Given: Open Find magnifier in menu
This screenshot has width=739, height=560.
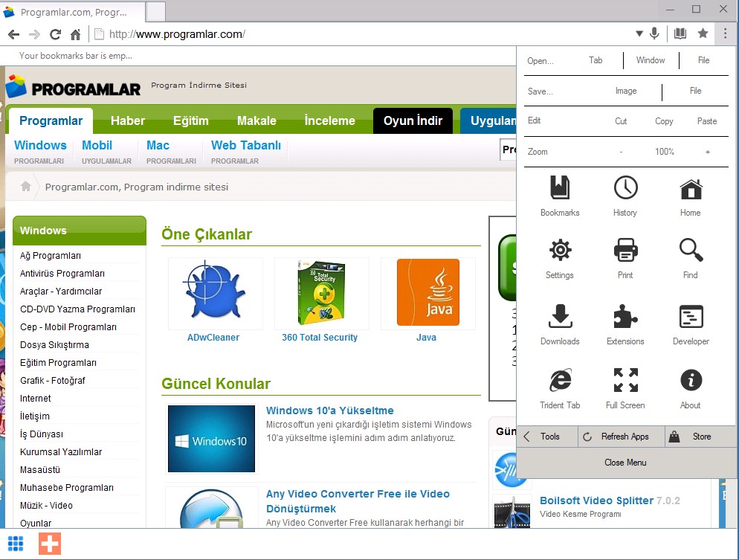Looking at the screenshot, I should pyautogui.click(x=691, y=250).
